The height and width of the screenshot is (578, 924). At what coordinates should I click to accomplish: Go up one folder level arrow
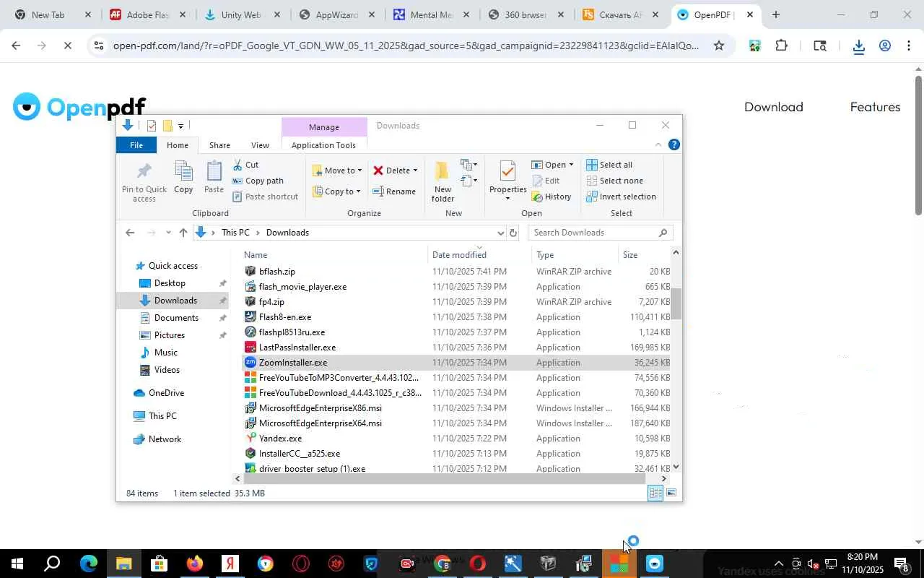click(183, 233)
